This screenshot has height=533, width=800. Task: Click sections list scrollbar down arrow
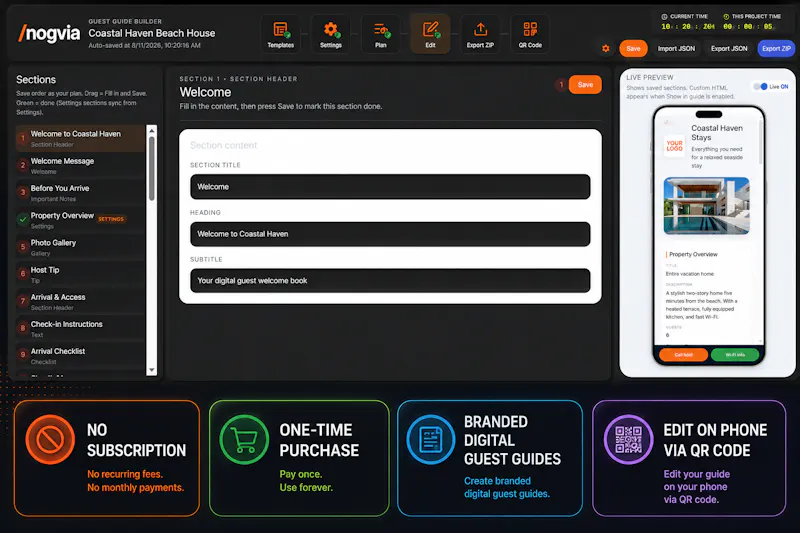(x=152, y=370)
